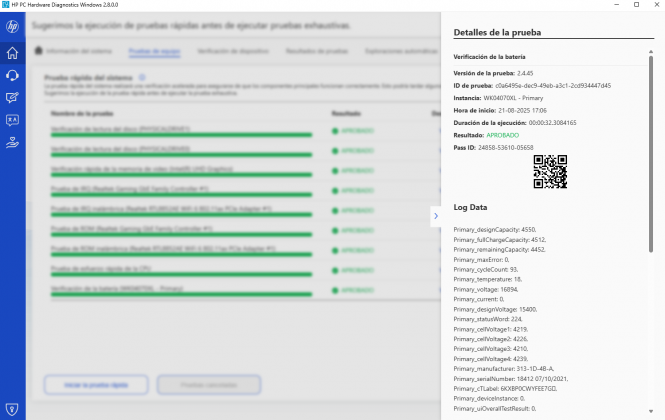Click the CPU stress test progress bar
The image size is (665, 420).
click(x=182, y=274)
